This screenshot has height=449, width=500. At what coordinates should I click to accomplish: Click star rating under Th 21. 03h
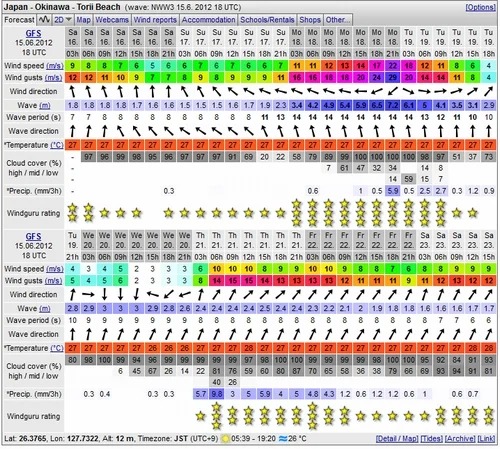[x=200, y=416]
